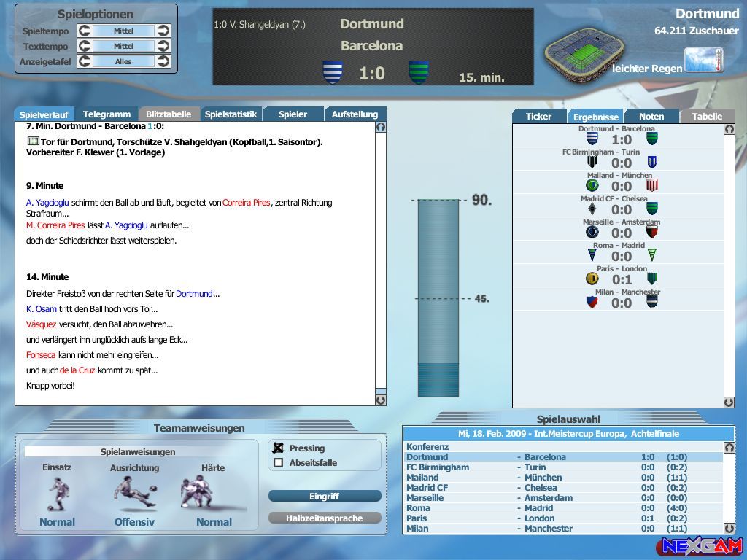Viewport: 747px width, 560px height.
Task: Click scroll-down arrow of Spielauswahl list
Action: pyautogui.click(x=729, y=528)
